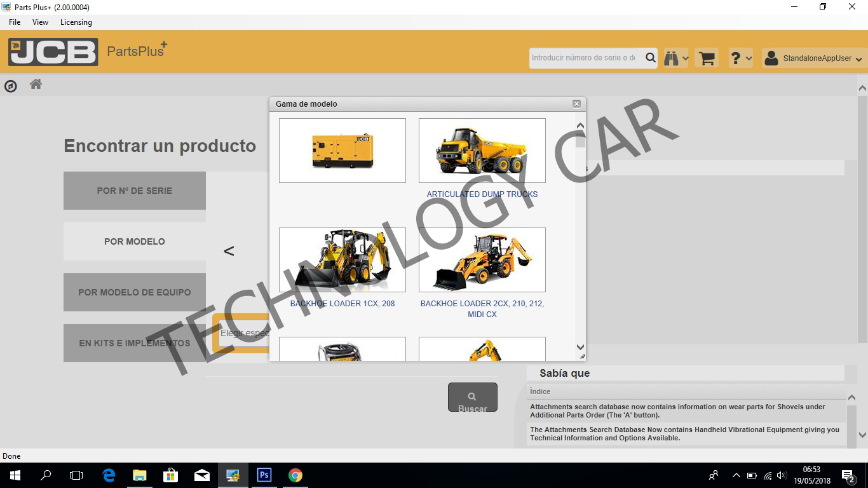Viewport: 868px width, 488px height.
Task: Click the Handheld Vibrational Equipment news entry
Action: pyautogui.click(x=686, y=434)
